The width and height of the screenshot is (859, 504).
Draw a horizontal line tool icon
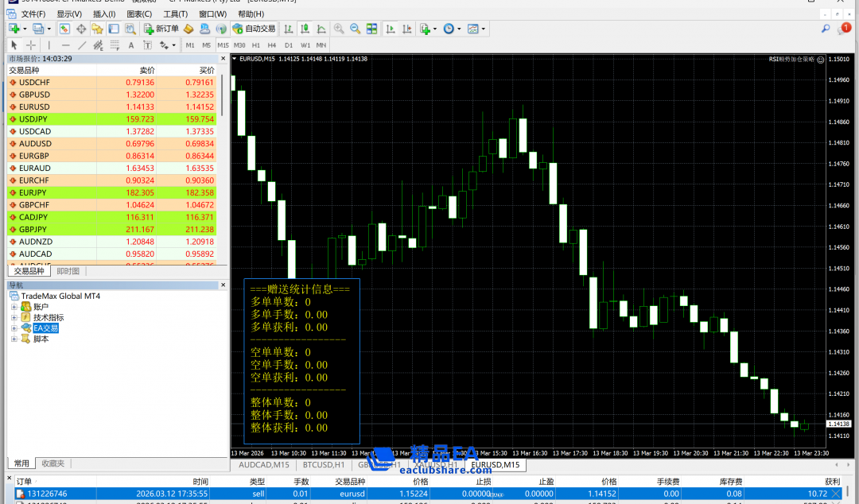(x=65, y=45)
